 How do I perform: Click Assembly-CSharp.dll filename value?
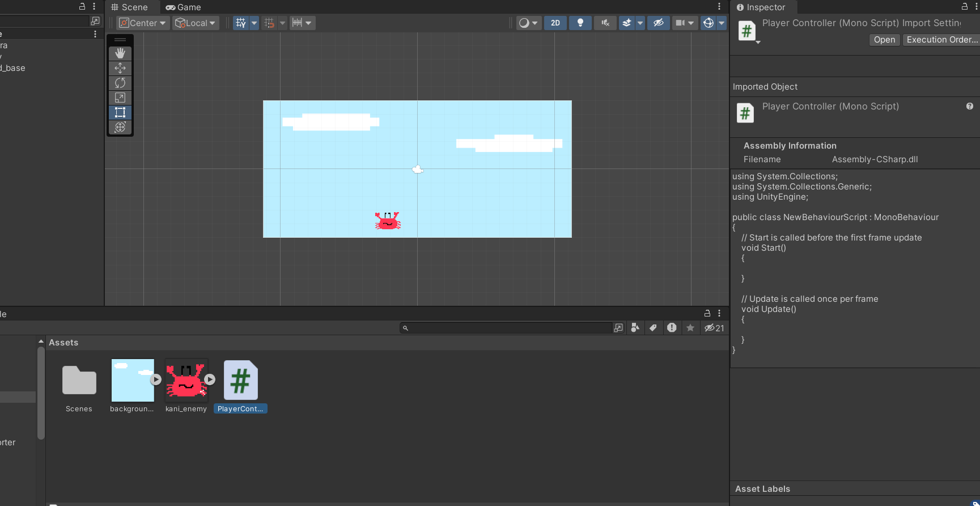point(875,159)
